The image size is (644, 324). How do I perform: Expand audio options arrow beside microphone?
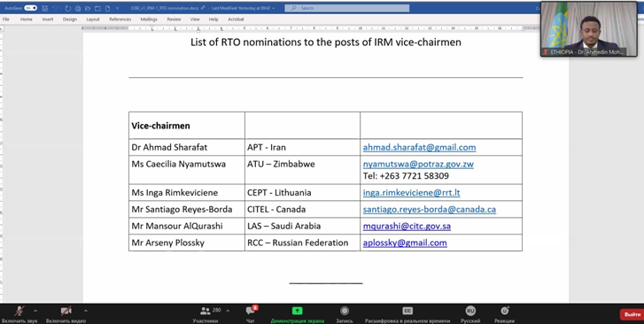click(35, 311)
